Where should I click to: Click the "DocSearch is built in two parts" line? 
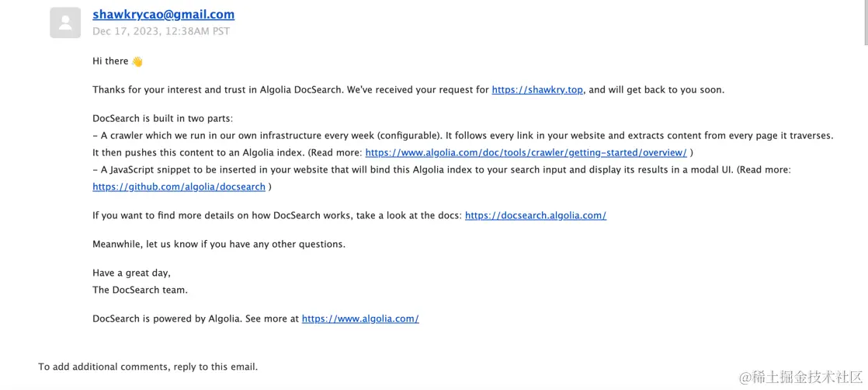click(x=162, y=118)
